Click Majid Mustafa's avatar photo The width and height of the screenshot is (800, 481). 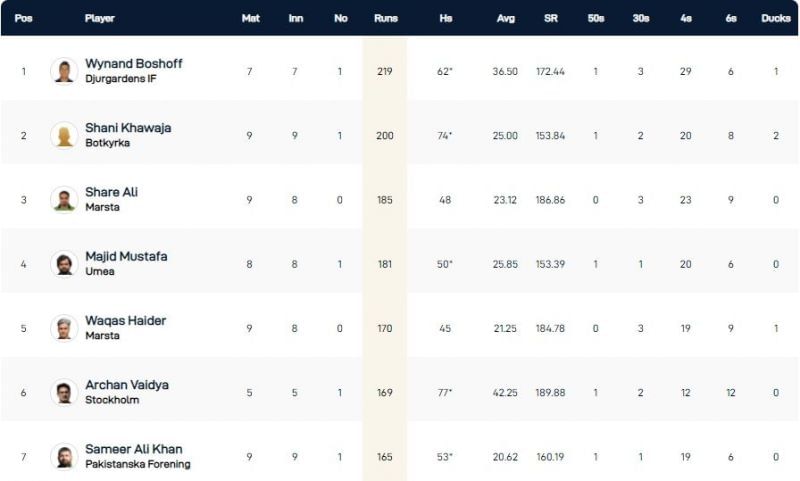[64, 263]
